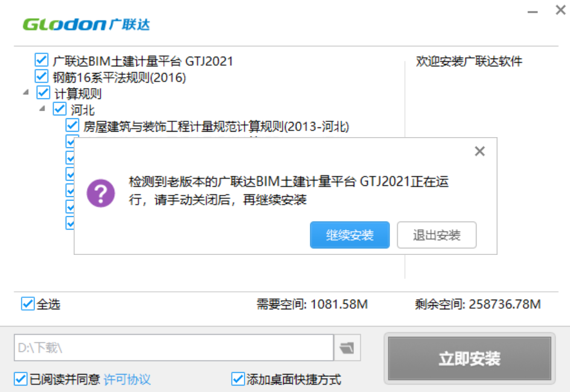Select the 计算规则 tree label
The width and height of the screenshot is (570, 392).
[78, 94]
